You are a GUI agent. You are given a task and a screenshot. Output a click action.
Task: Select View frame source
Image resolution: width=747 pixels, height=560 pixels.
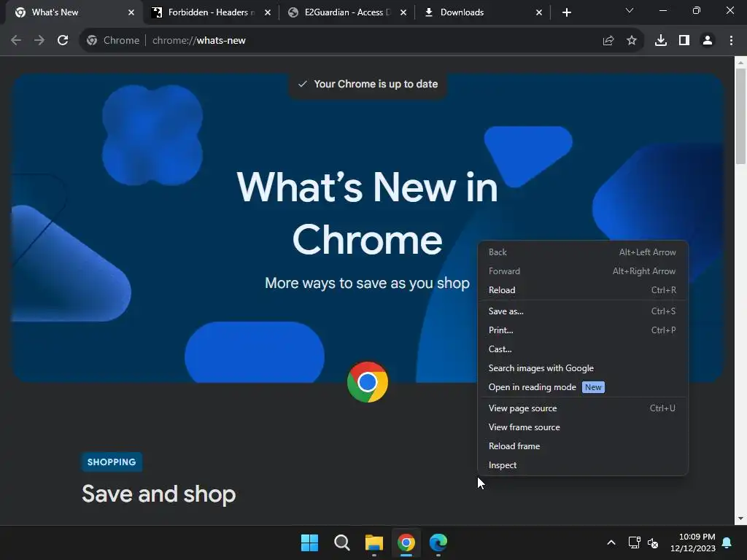click(x=582, y=427)
